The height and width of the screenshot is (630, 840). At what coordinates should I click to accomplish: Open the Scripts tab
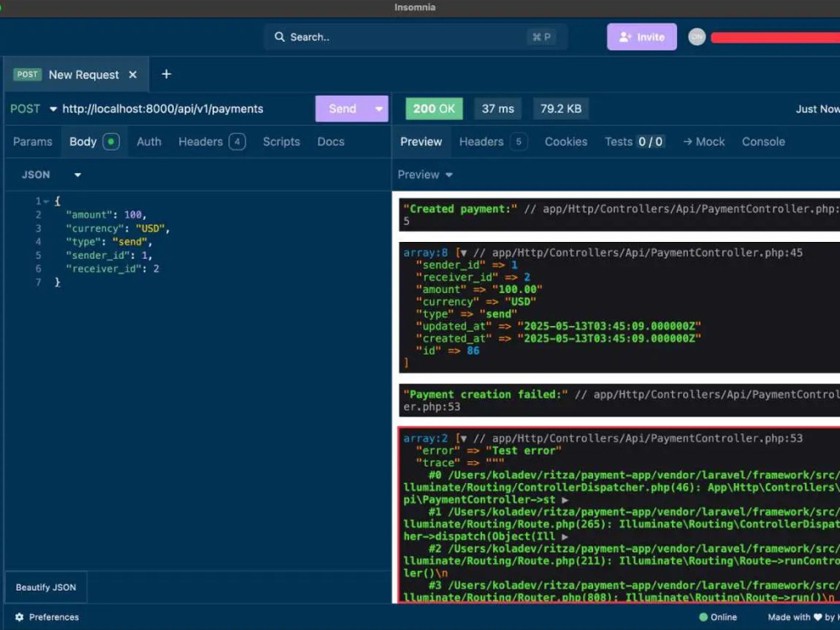pyautogui.click(x=281, y=142)
